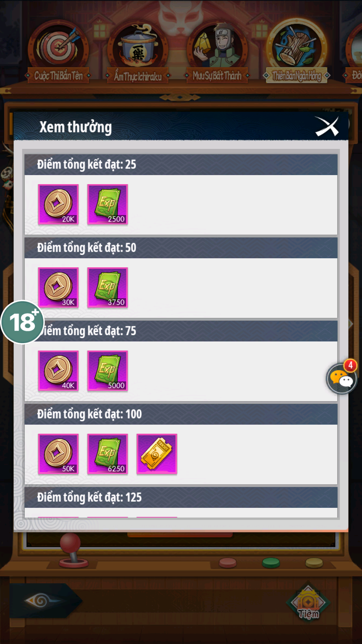Tap the 30K coin reward icon
Screen dimensions: 362x644
tap(58, 287)
